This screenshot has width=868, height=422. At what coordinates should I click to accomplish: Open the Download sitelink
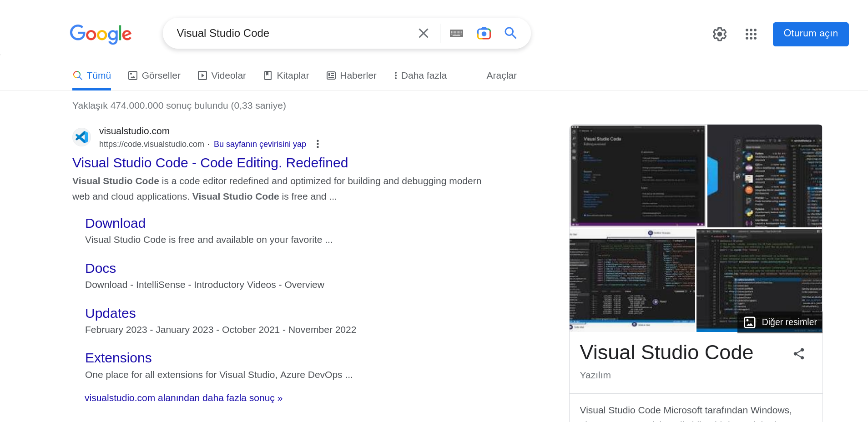pos(115,223)
